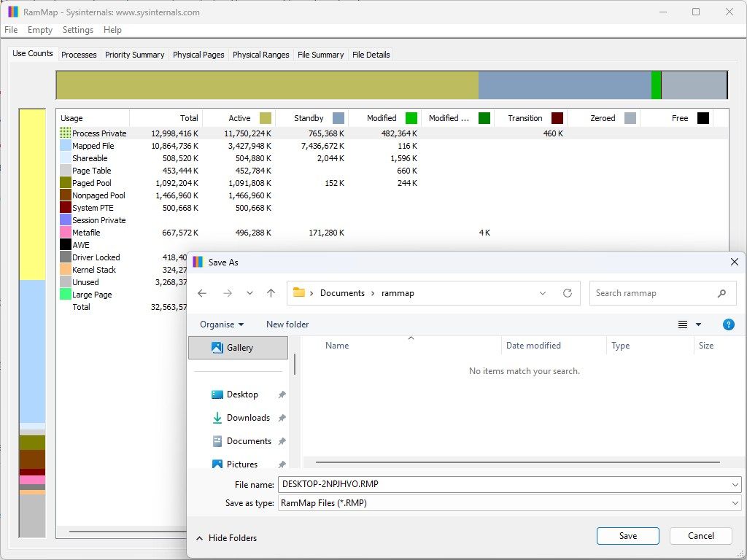Expand the File name dropdown arrow
747x560 pixels.
click(x=735, y=485)
